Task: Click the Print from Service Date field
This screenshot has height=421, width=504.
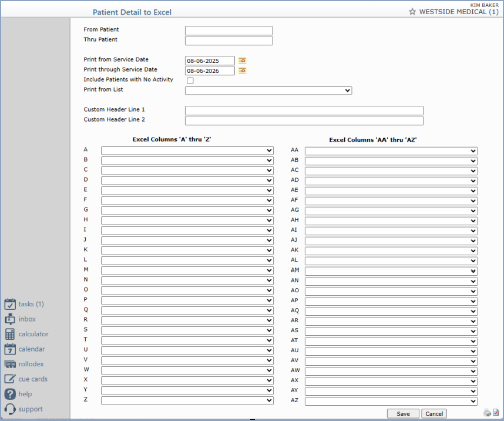Action: (x=210, y=61)
